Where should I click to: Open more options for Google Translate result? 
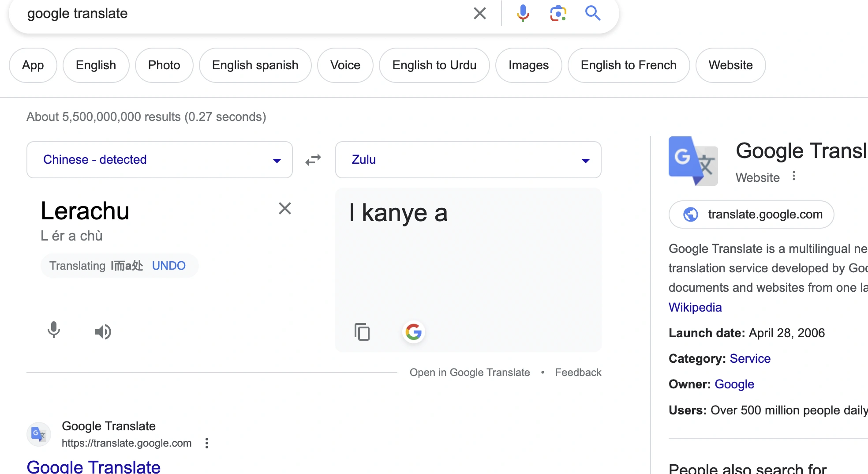coord(207,443)
